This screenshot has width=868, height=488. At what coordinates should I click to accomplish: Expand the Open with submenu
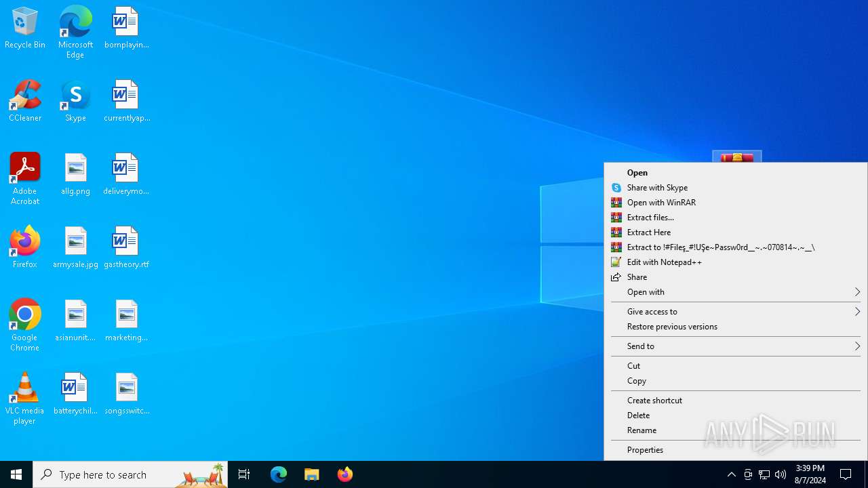click(x=736, y=292)
